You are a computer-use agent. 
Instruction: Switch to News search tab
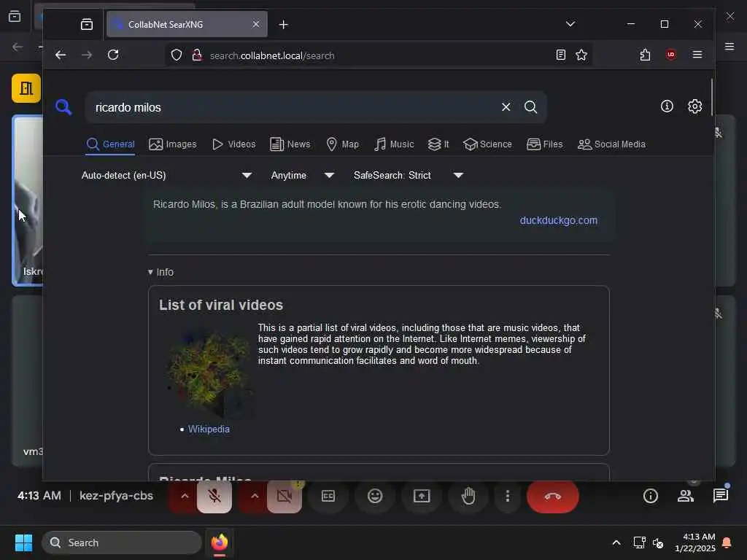click(290, 144)
